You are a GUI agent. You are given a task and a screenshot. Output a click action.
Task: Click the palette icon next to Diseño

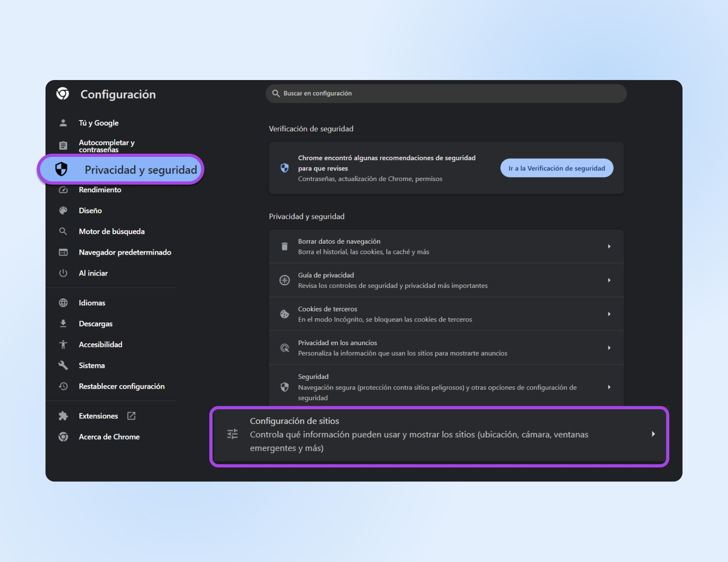tap(63, 211)
